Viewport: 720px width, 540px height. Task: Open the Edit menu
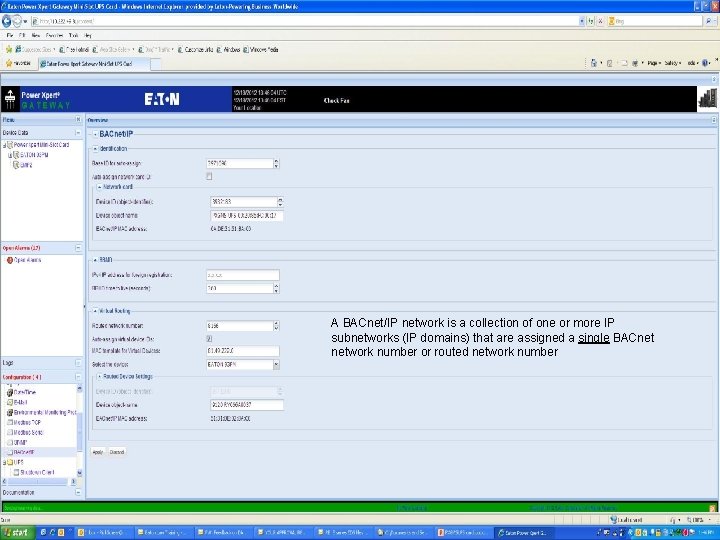(22, 35)
